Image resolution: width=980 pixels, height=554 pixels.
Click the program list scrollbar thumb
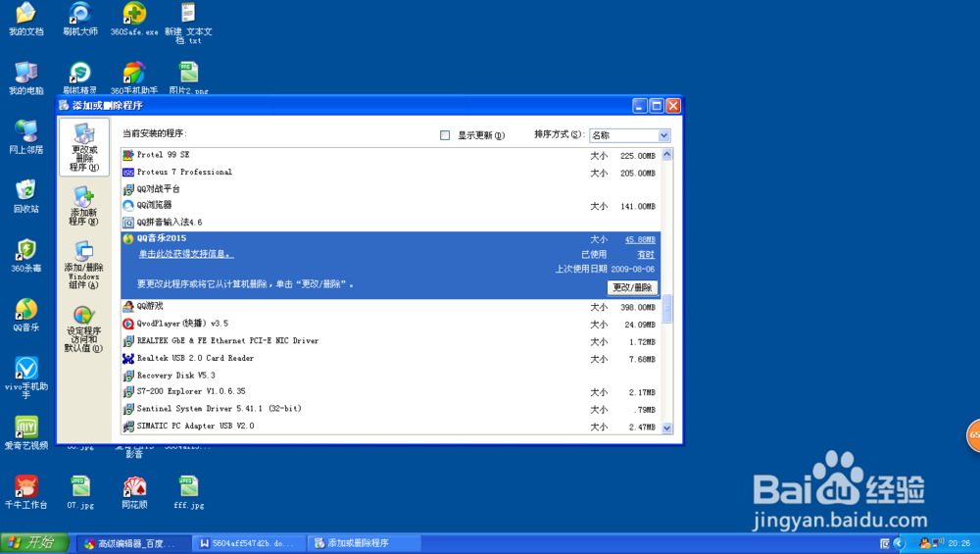[666, 308]
